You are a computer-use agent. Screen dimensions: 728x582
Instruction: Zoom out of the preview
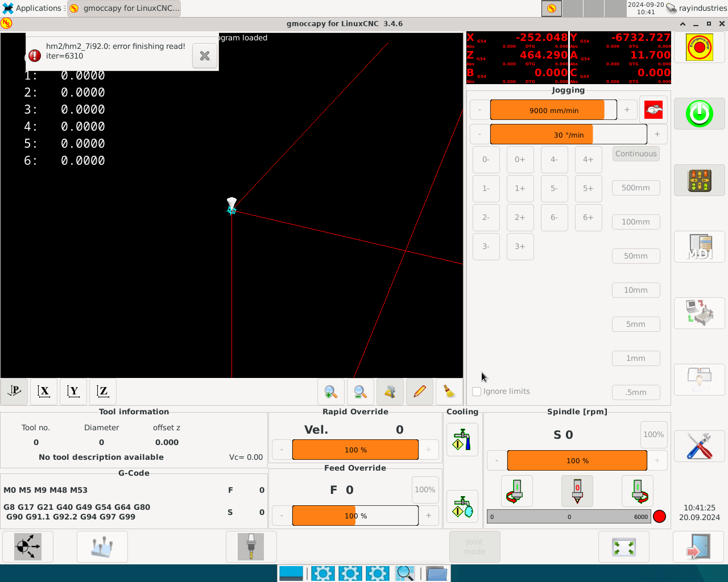361,392
